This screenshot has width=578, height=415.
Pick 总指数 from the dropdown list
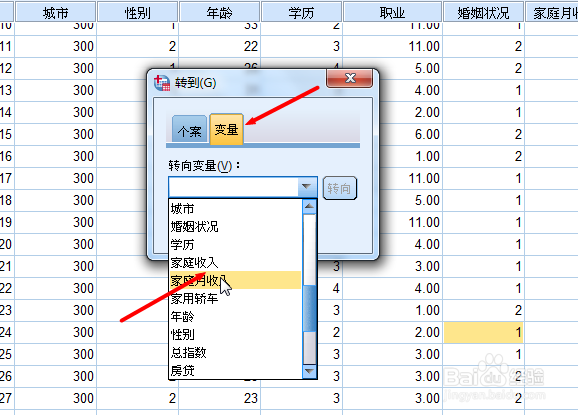(x=235, y=353)
